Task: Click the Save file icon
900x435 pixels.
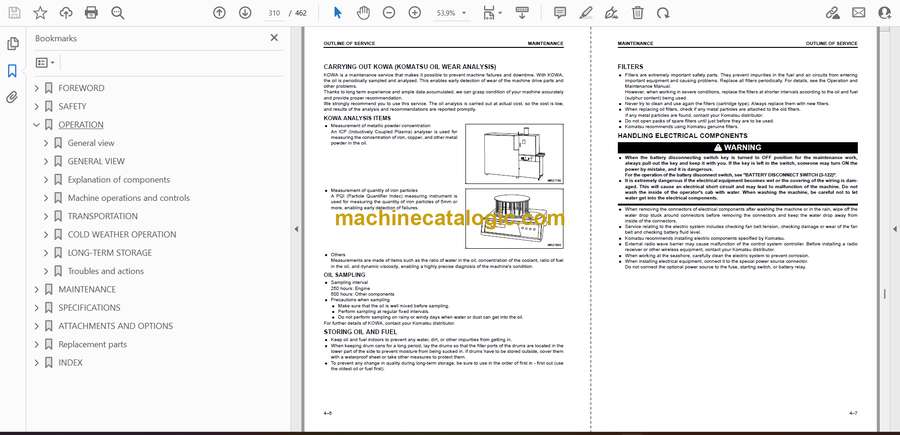Action: click(x=14, y=13)
